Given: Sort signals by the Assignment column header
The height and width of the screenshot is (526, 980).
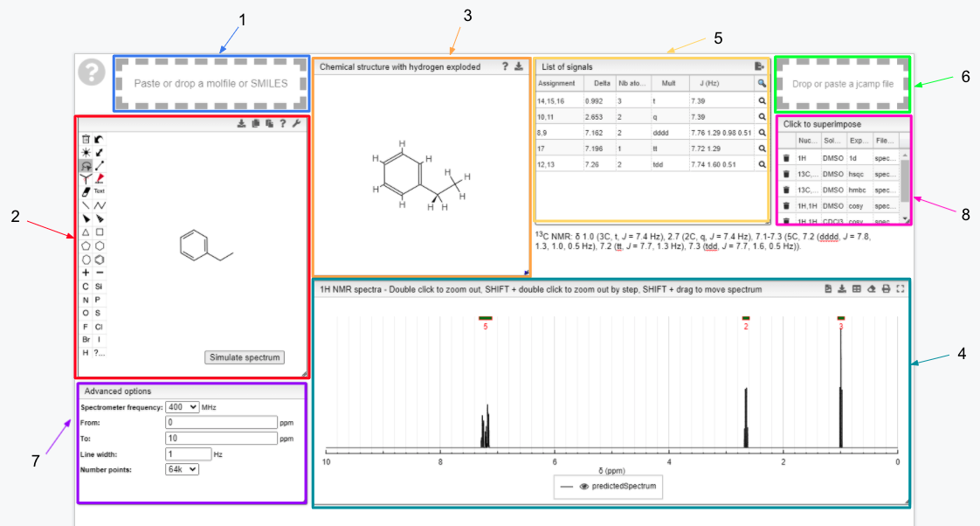Looking at the screenshot, I should 560,83.
